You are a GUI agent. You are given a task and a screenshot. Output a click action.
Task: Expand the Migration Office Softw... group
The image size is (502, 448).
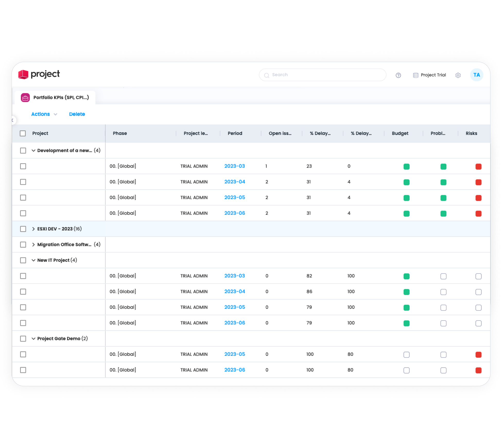(33, 245)
